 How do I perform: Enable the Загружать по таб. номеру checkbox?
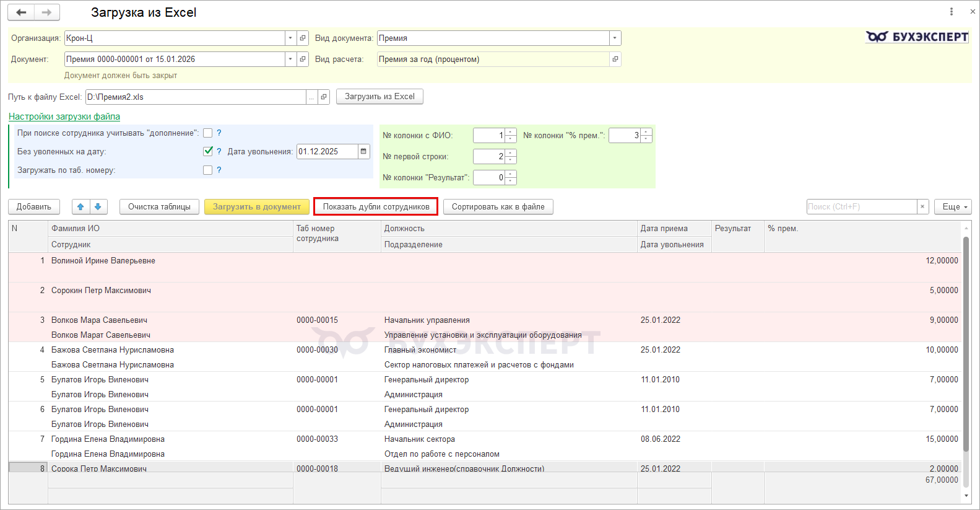coord(208,170)
